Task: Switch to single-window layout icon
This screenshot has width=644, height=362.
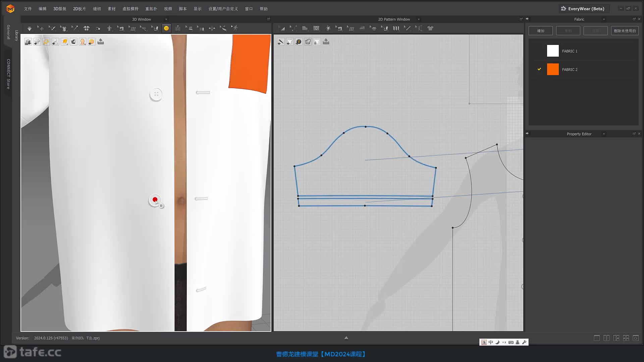Action: pos(597,338)
